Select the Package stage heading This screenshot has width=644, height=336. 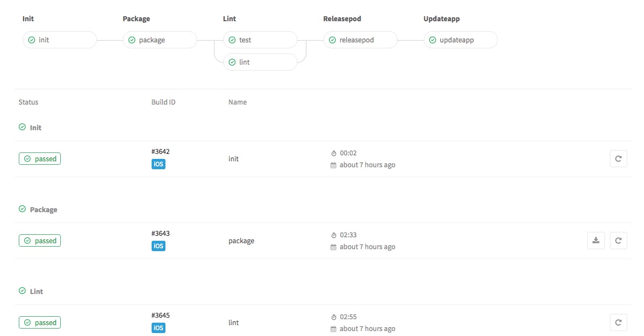[136, 19]
